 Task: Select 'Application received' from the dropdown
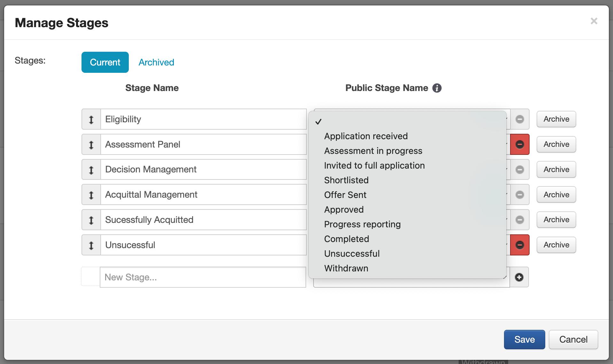pyautogui.click(x=366, y=136)
